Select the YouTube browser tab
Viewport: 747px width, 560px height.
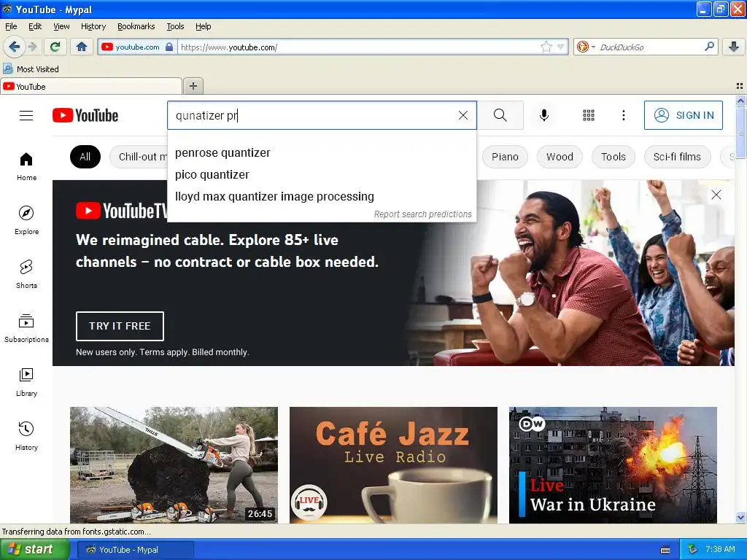coord(91,87)
